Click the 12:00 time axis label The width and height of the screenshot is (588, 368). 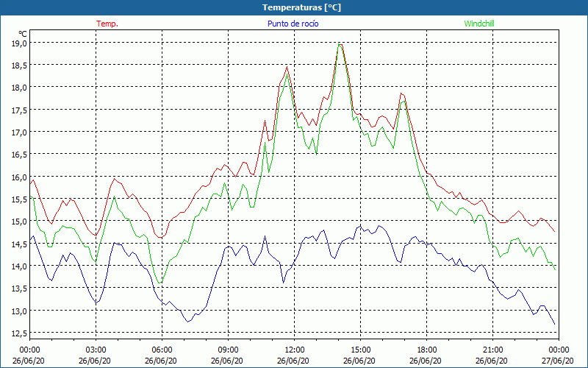pyautogui.click(x=295, y=350)
